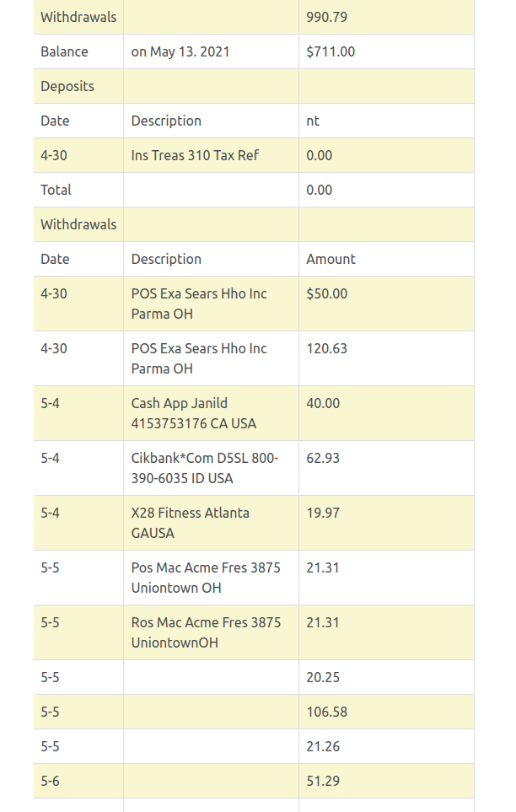The height and width of the screenshot is (812, 516).
Task: Select the X28 Fitness Atlanta description
Action: tap(191, 523)
